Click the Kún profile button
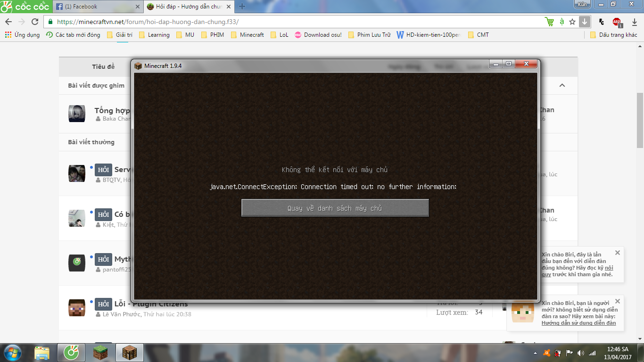 tap(582, 4)
